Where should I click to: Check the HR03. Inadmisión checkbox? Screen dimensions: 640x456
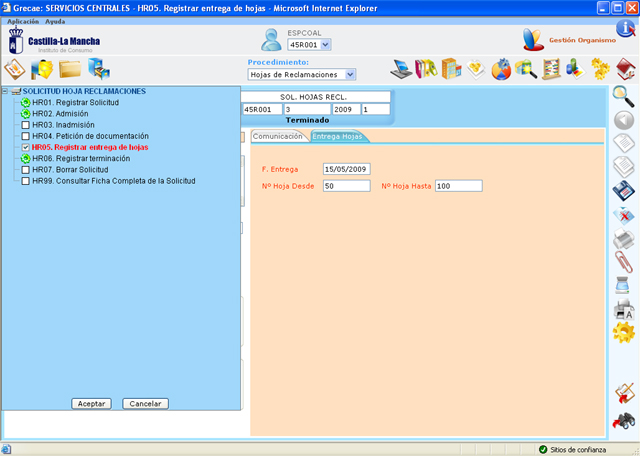pos(25,125)
